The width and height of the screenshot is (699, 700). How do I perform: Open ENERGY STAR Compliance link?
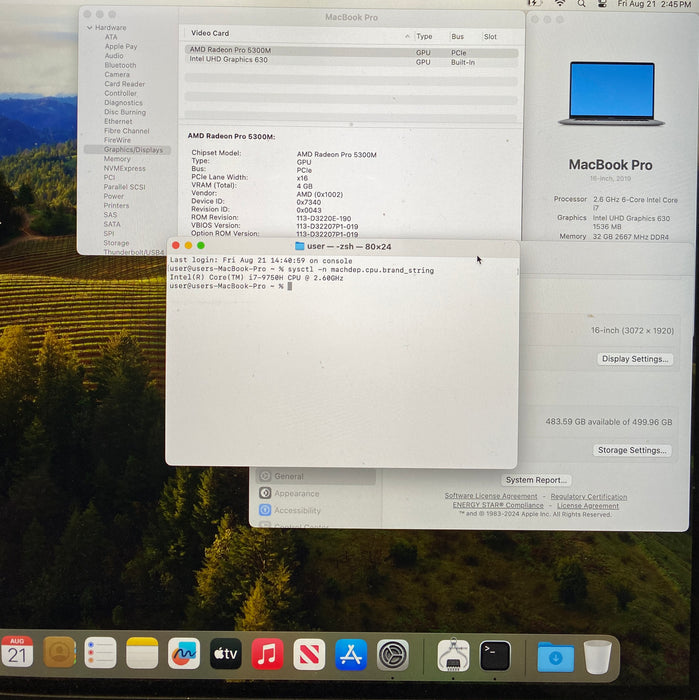(x=498, y=505)
